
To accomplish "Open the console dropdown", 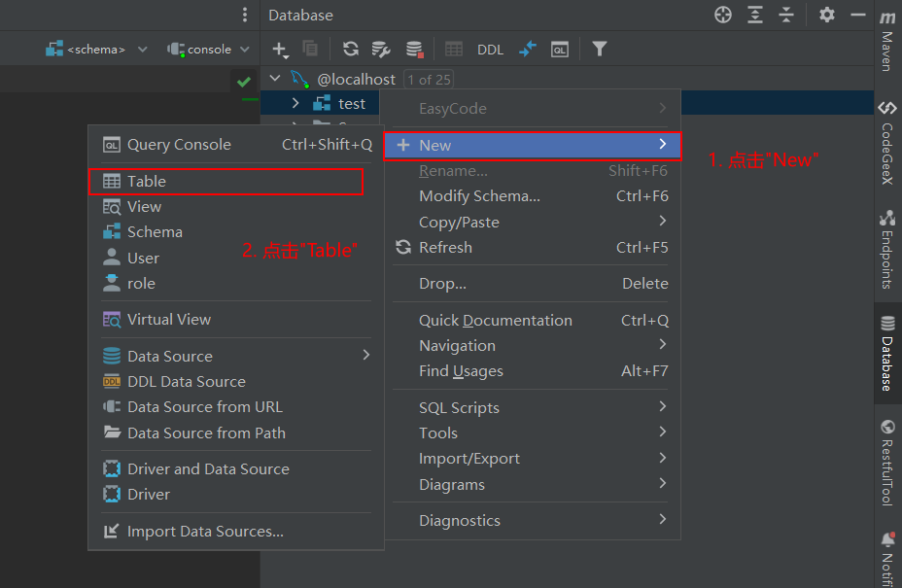I will point(208,50).
